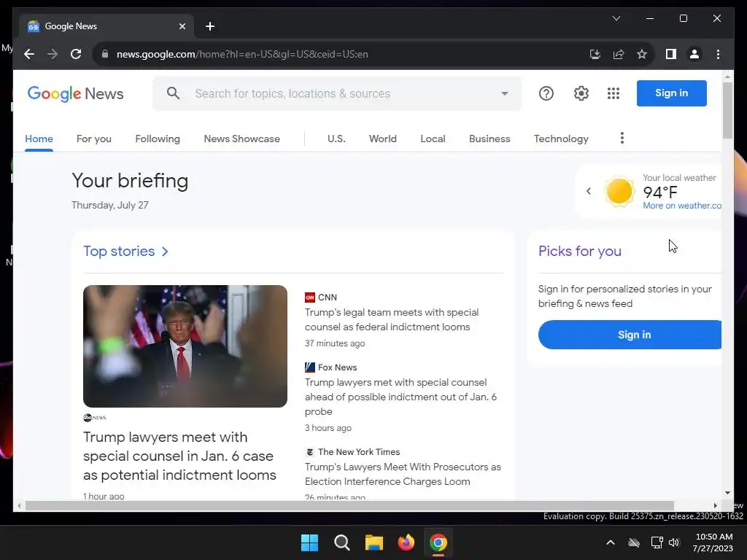Viewport: 747px width, 560px height.
Task: Open More on weather.com link
Action: [682, 206]
